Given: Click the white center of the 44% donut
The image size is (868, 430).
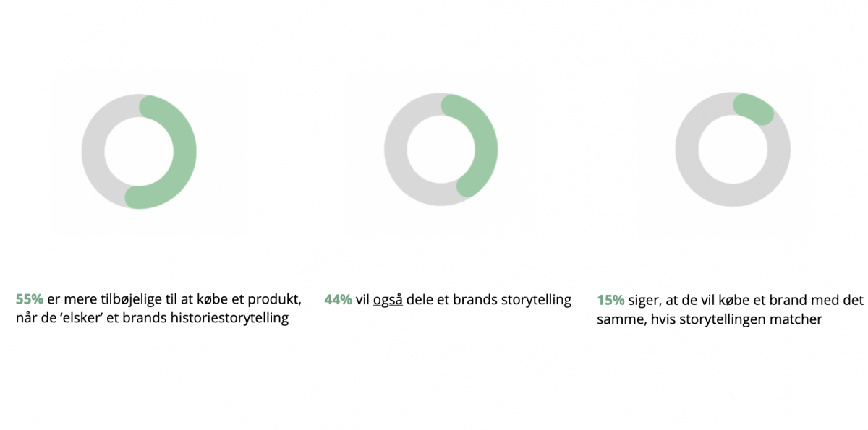Looking at the screenshot, I should point(441,150).
